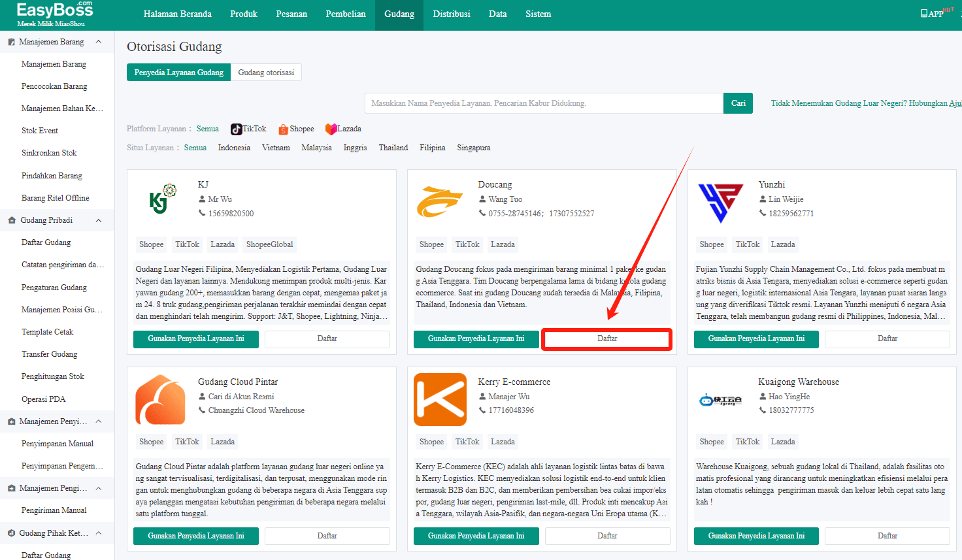Viewport: 962px width, 560px height.
Task: Open the Distribusi menu
Action: (452, 14)
